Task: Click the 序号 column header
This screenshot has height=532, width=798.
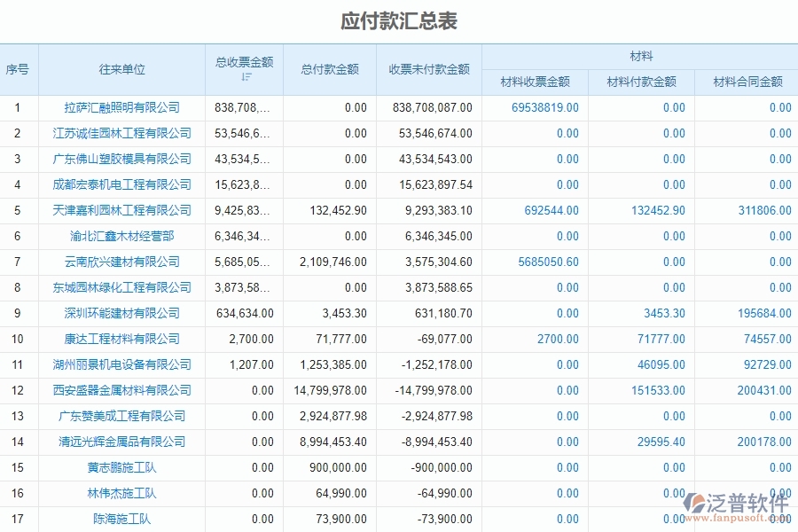Action: click(19, 69)
